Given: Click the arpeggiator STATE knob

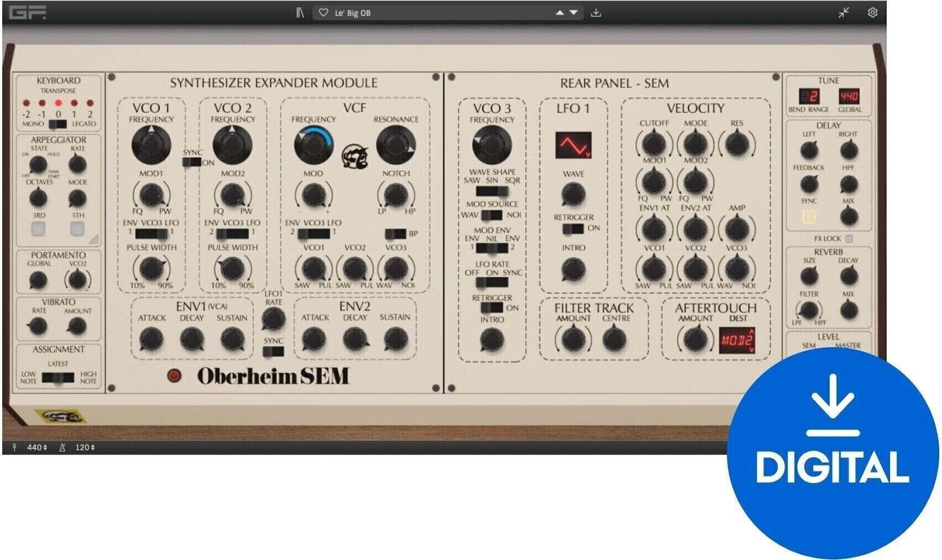Looking at the screenshot, I should pos(38,164).
